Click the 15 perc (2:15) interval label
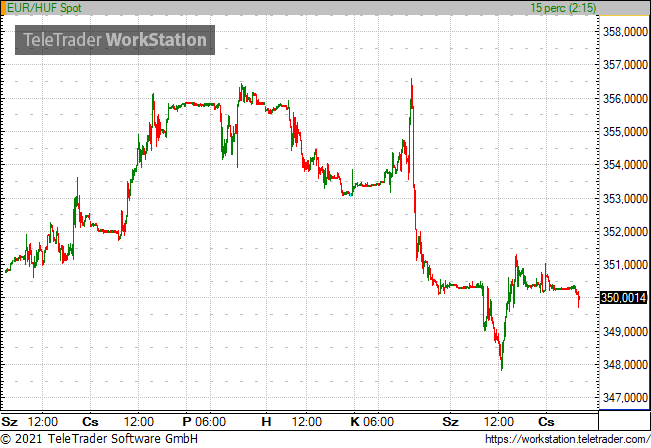The width and height of the screenshot is (651, 448). [x=563, y=7]
